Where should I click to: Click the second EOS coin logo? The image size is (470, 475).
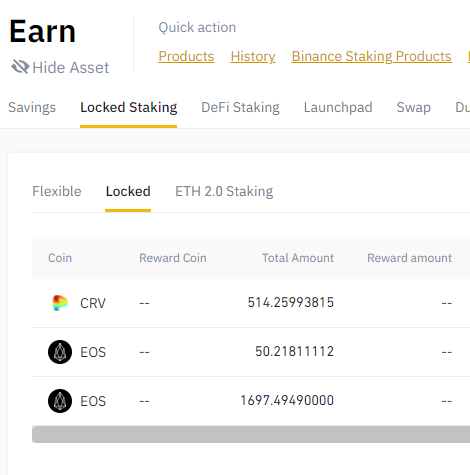60,401
